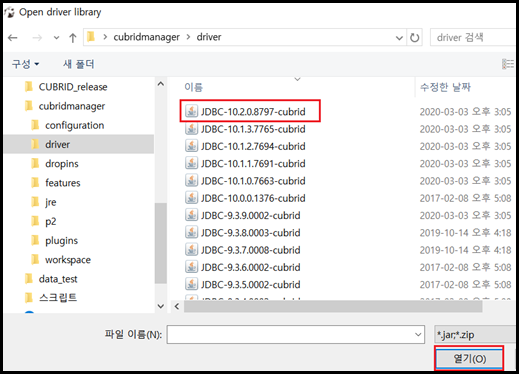Select CUBRID_release folder in tree
Screen dimensions: 521x375
(73, 87)
